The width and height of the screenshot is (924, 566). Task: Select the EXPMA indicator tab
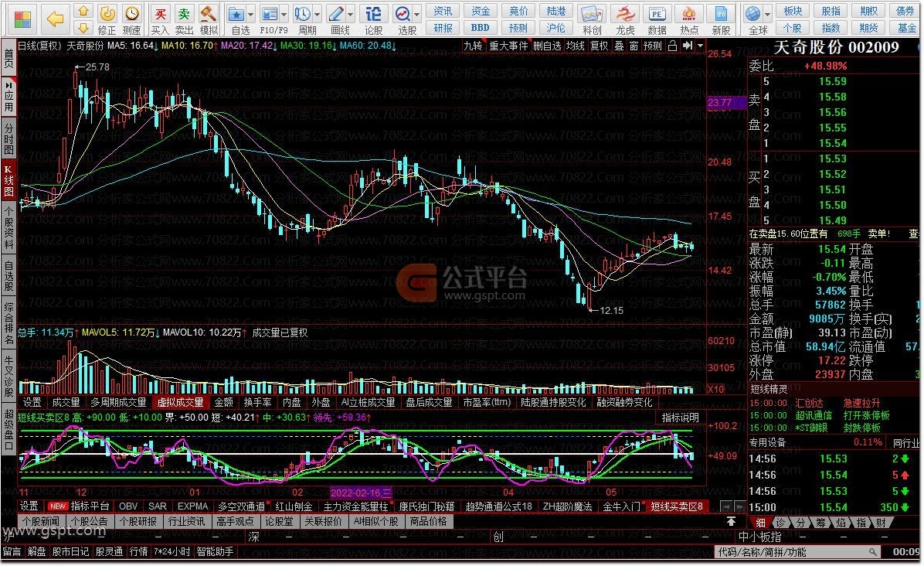click(192, 506)
